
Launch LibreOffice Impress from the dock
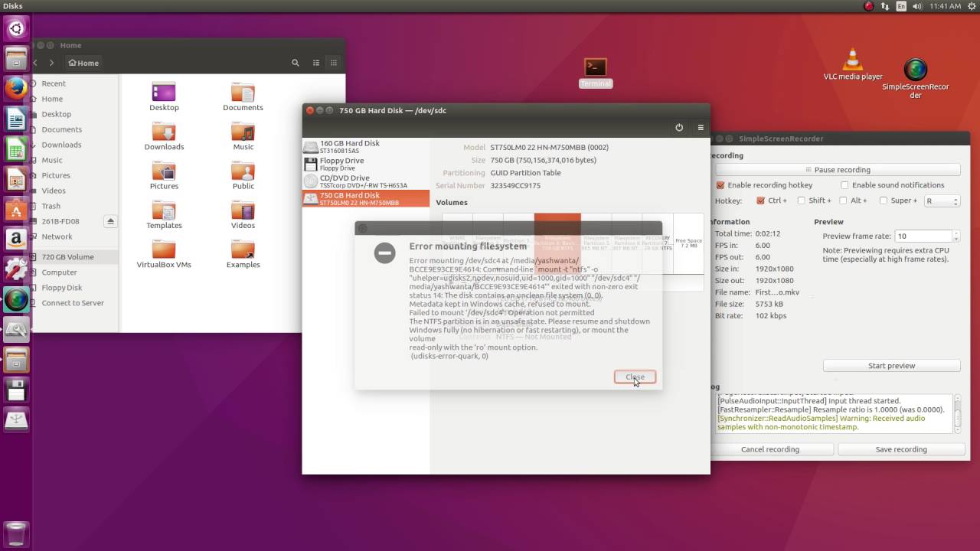click(x=16, y=180)
